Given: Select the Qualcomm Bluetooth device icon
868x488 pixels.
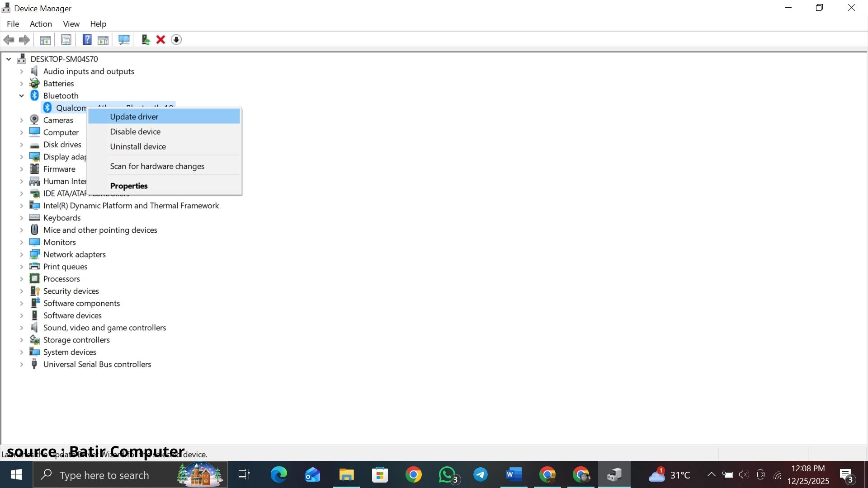Looking at the screenshot, I should coord(47,108).
